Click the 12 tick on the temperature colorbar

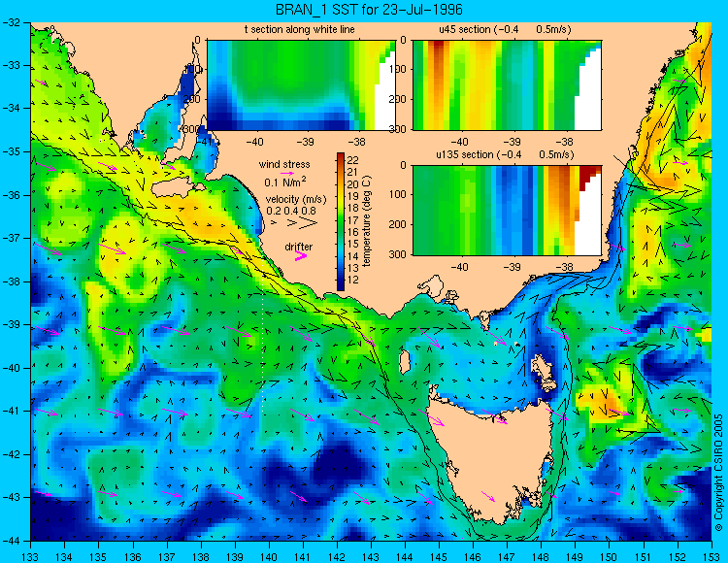[x=353, y=280]
